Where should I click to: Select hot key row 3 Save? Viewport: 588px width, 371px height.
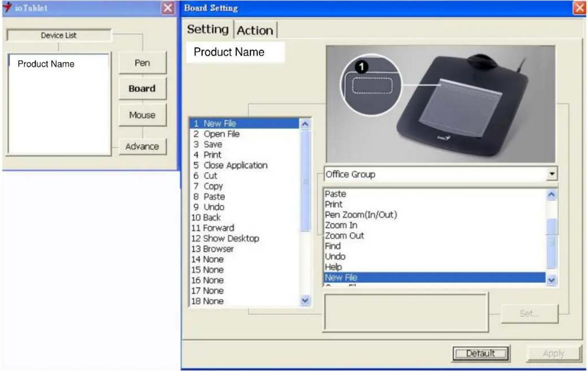(245, 144)
